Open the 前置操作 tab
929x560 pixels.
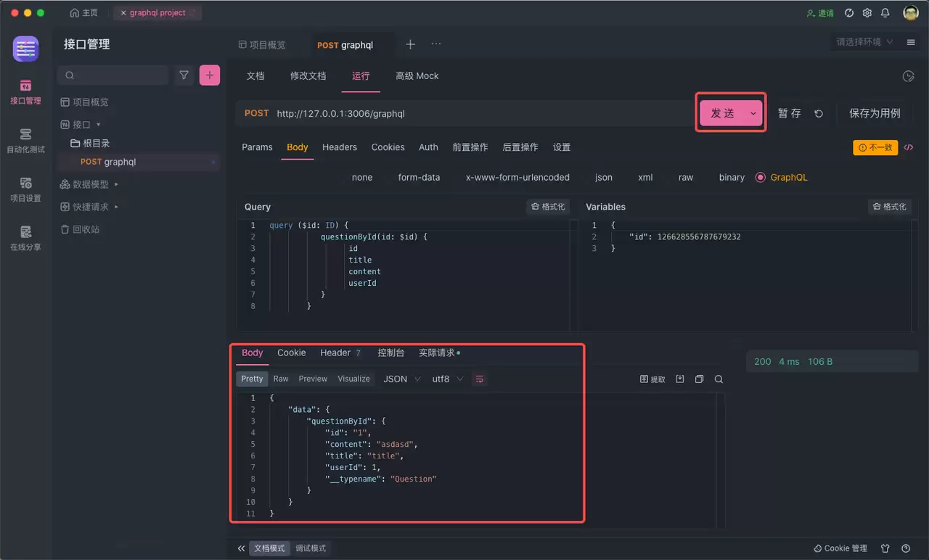(470, 147)
